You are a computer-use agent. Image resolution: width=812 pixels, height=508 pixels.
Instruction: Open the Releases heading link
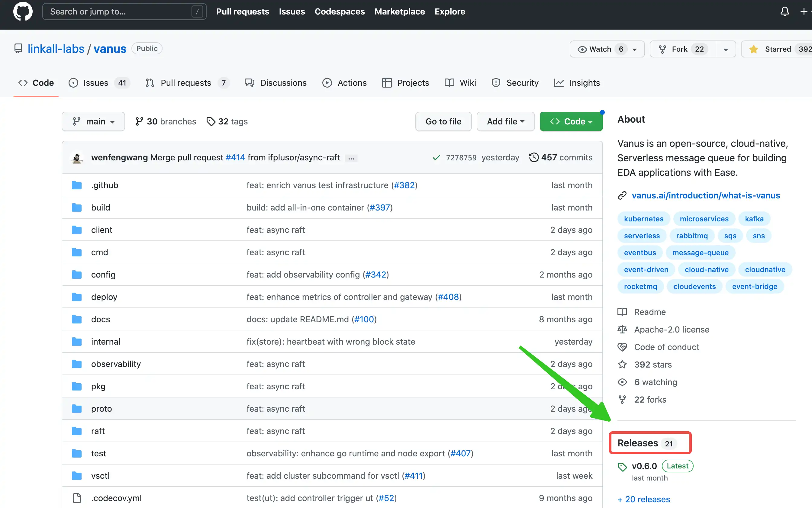click(x=638, y=443)
